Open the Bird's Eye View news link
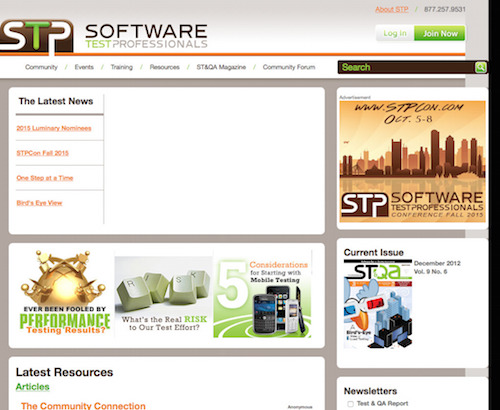Image resolution: width=500 pixels, height=410 pixels. (39, 203)
